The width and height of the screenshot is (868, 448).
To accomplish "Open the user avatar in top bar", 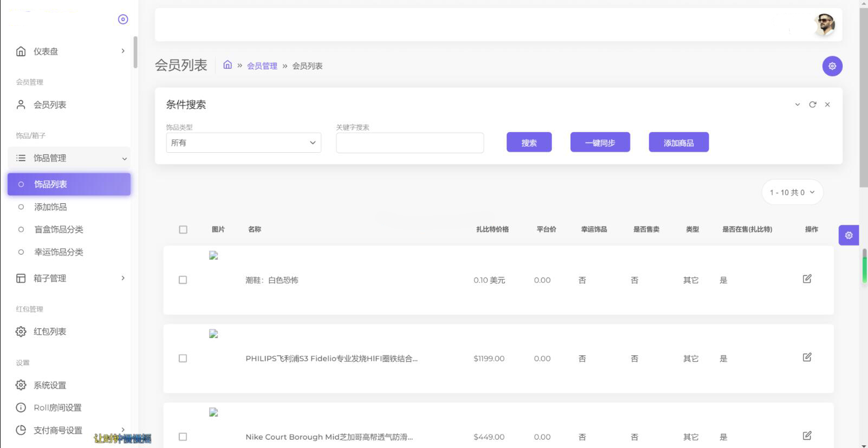I will (824, 24).
